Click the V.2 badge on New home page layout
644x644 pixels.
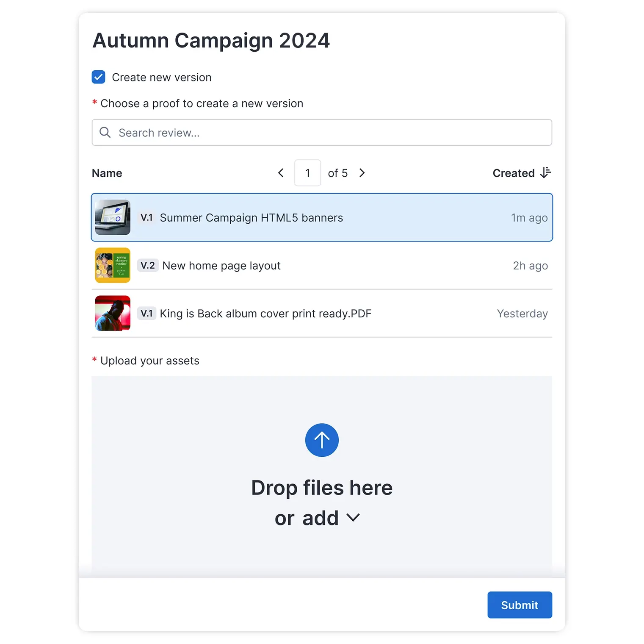point(148,265)
